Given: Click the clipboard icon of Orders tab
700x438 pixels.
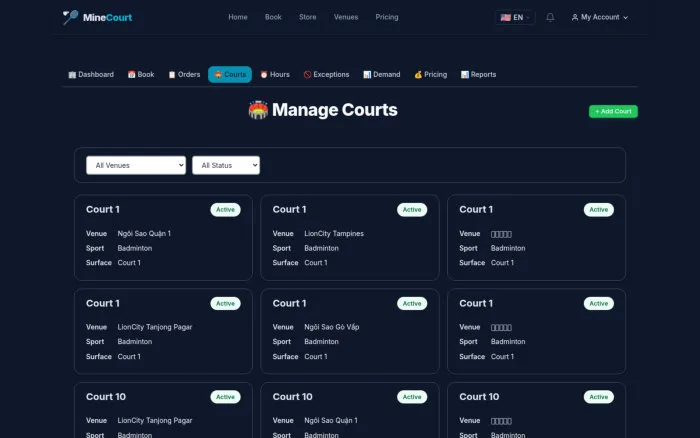Looking at the screenshot, I should (172, 75).
